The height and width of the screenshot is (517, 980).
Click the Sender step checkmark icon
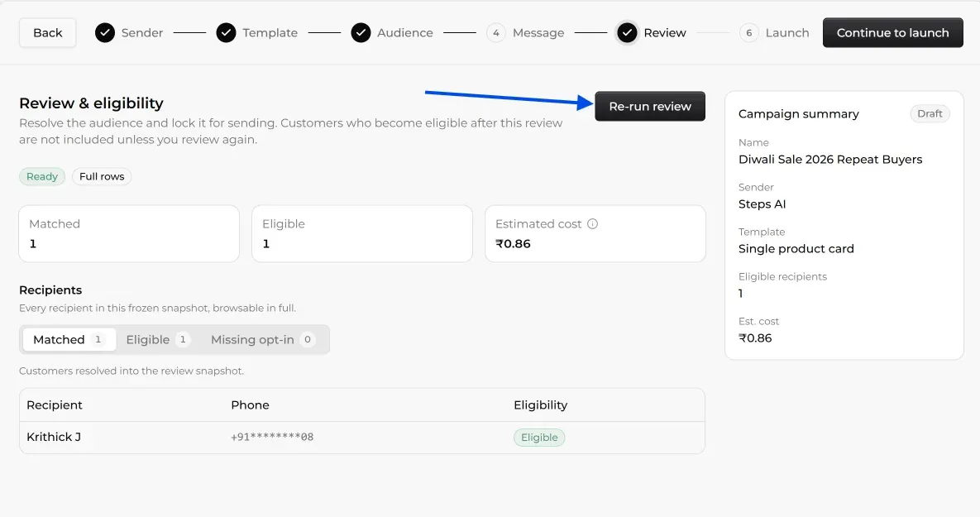[105, 32]
